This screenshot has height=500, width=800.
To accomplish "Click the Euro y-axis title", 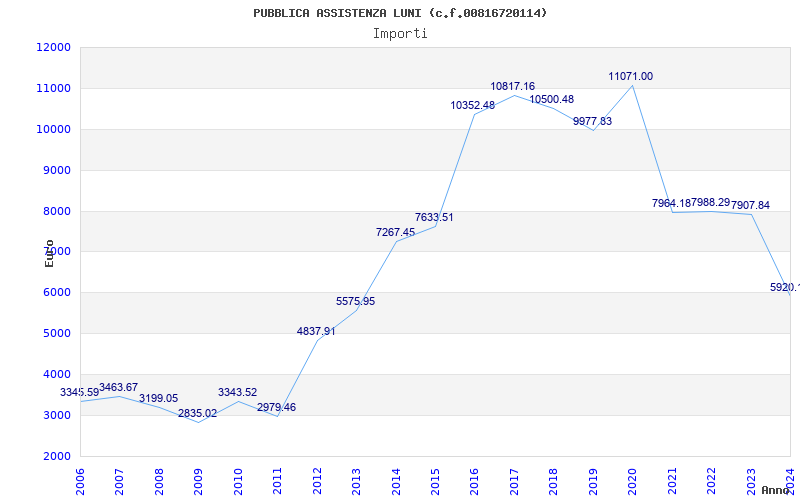I will 49,253.
